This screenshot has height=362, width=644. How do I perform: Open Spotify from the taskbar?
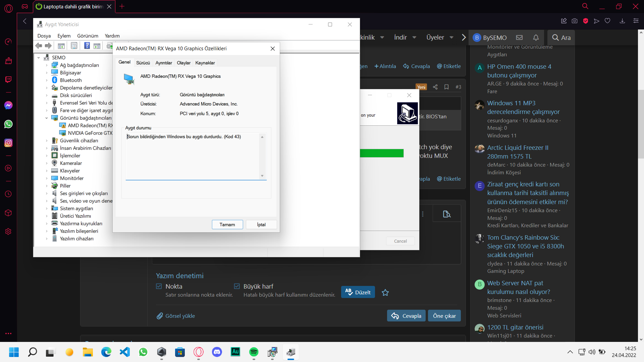tap(254, 352)
